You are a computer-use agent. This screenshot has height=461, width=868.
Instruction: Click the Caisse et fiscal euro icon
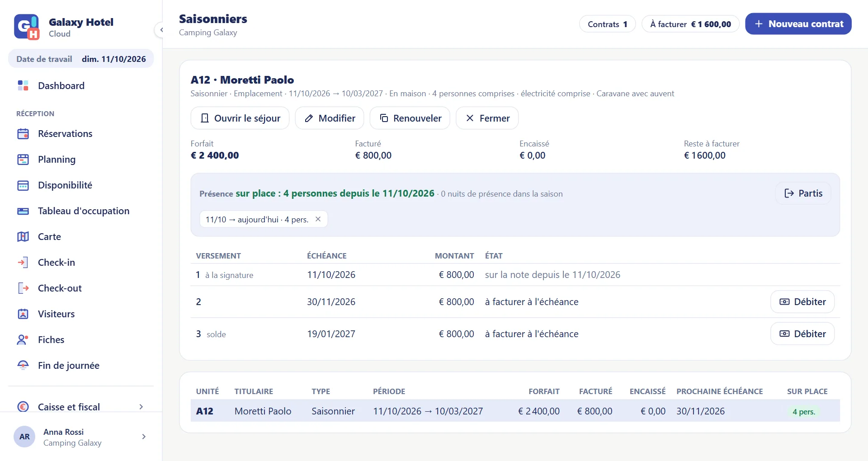(23, 407)
